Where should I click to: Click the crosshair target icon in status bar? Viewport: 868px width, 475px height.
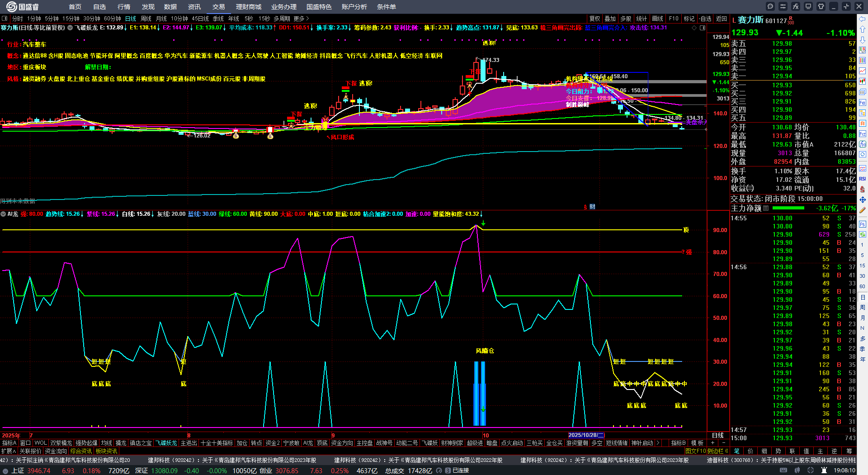(x=811, y=470)
